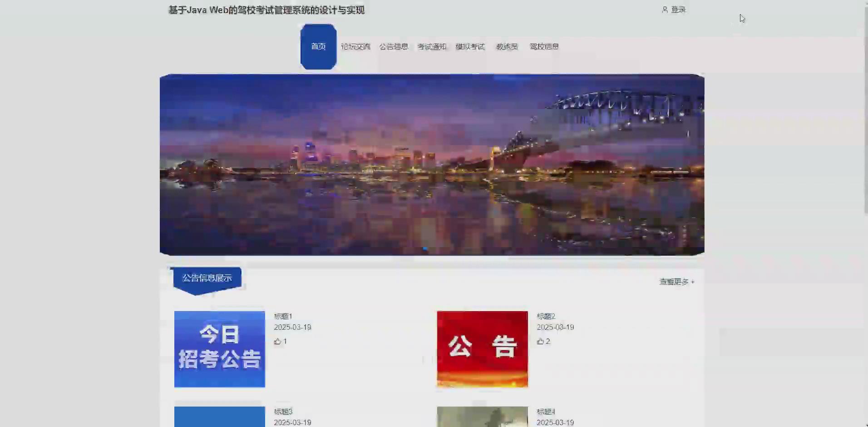This screenshot has height=427, width=868.
Task: Click the thumbs-up icon under 标题1
Action: (x=277, y=341)
